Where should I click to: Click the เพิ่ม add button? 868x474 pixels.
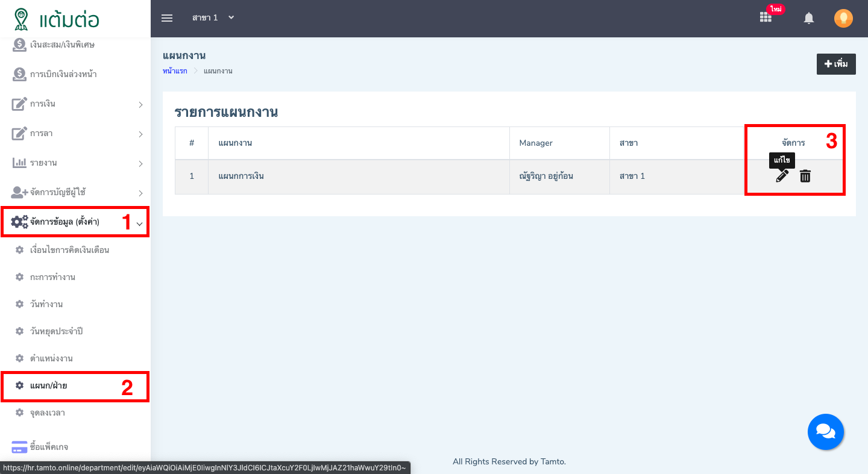click(x=836, y=64)
